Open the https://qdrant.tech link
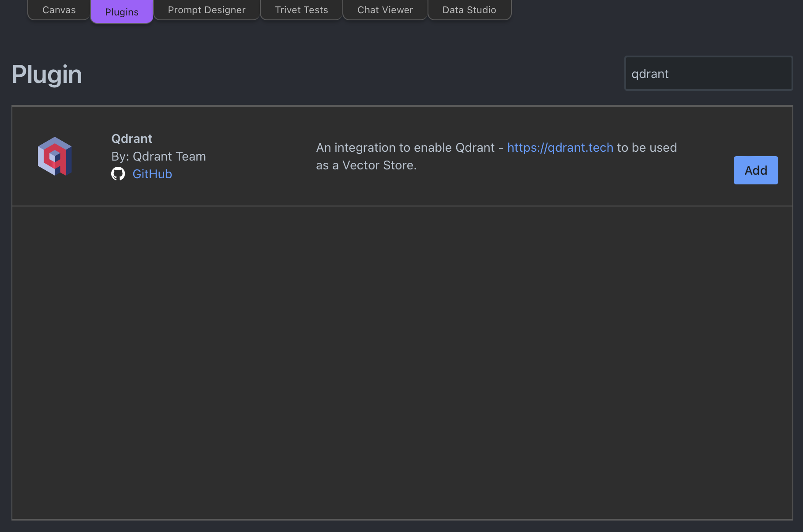 [560, 147]
